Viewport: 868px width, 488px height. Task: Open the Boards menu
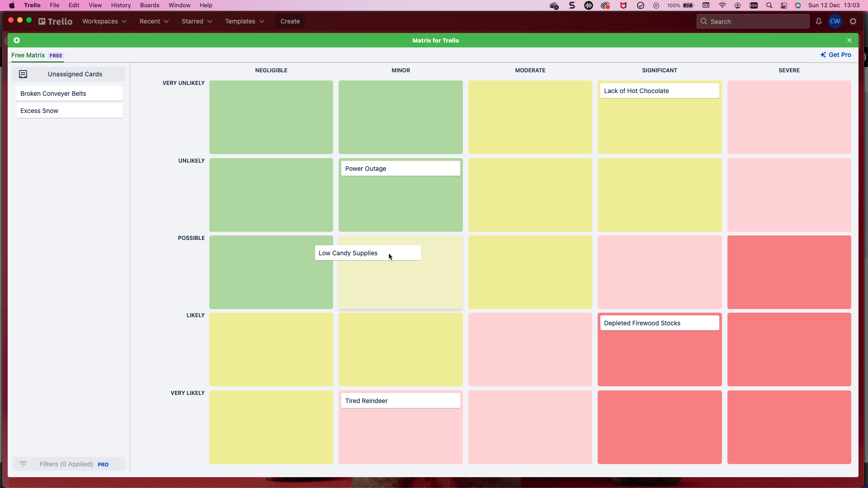[x=150, y=5]
